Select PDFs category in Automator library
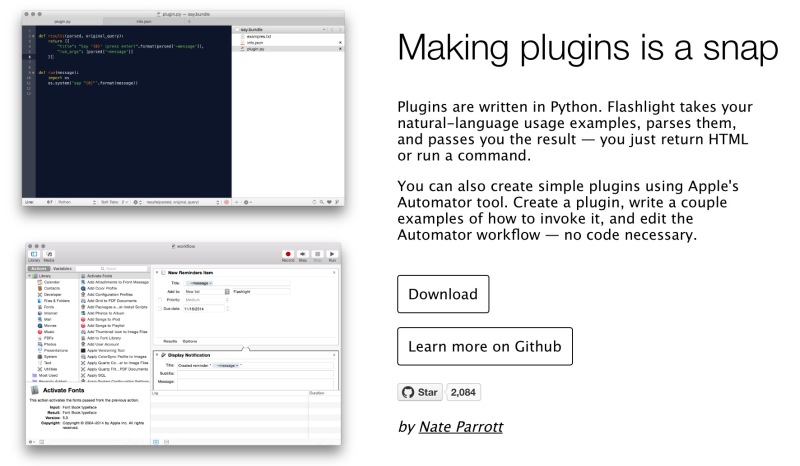This screenshot has width=800, height=466. (x=45, y=338)
